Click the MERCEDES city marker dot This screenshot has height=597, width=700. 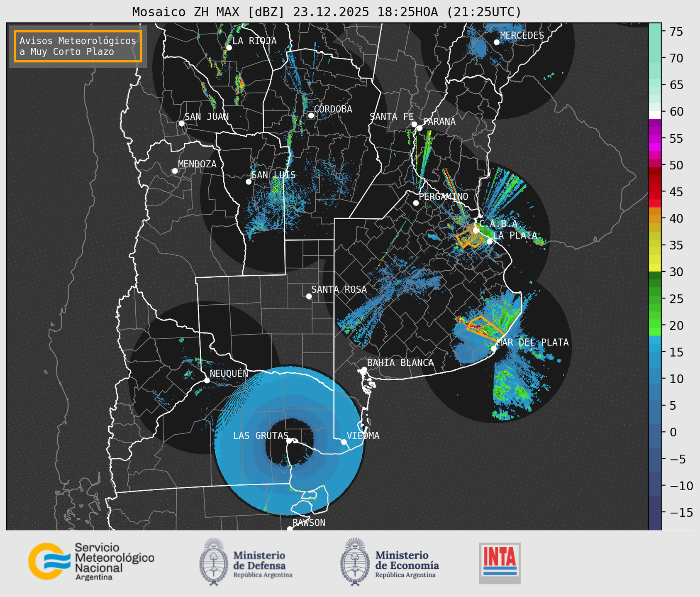(497, 42)
